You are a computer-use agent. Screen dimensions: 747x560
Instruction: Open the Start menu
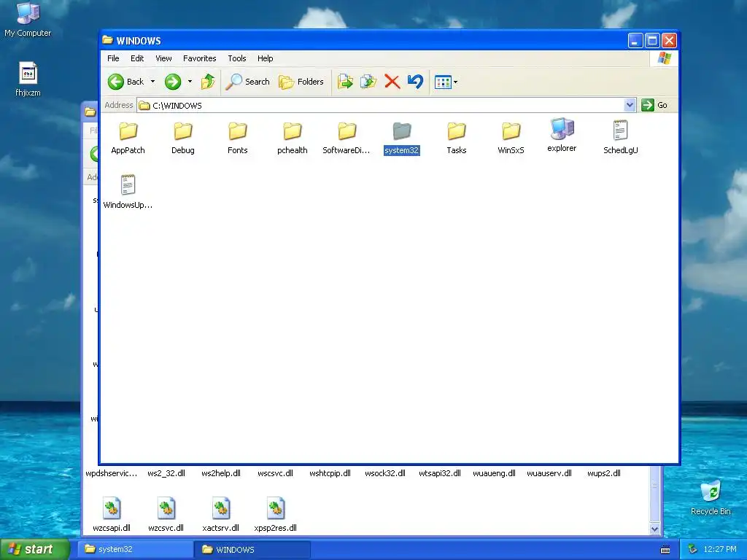[x=35, y=549]
